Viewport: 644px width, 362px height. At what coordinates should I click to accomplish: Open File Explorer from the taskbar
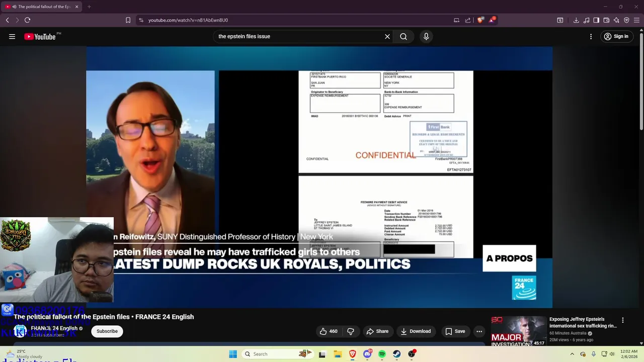click(x=338, y=354)
